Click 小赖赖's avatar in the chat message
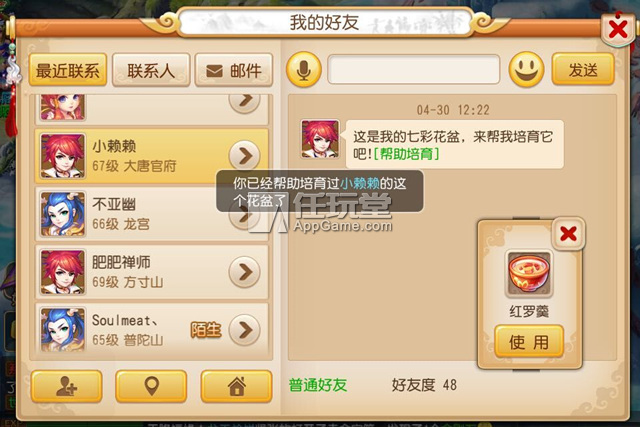Image resolution: width=640 pixels, height=427 pixels. 320,139
